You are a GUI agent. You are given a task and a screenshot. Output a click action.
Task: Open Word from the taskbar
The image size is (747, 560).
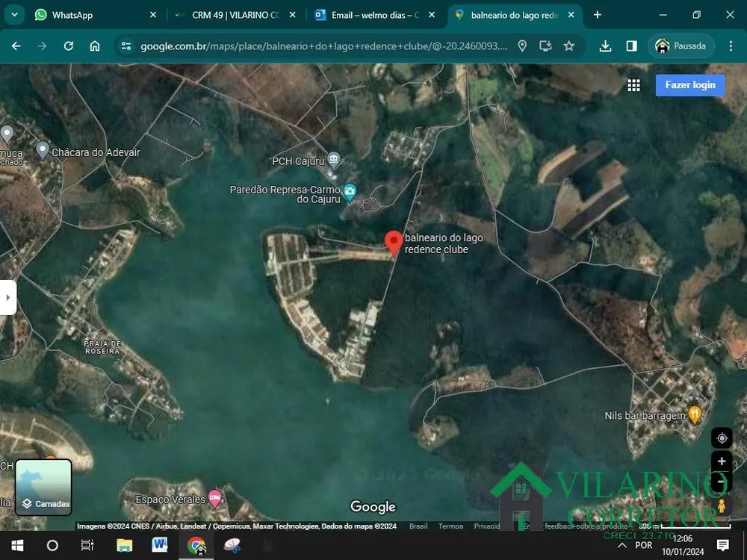point(160,545)
